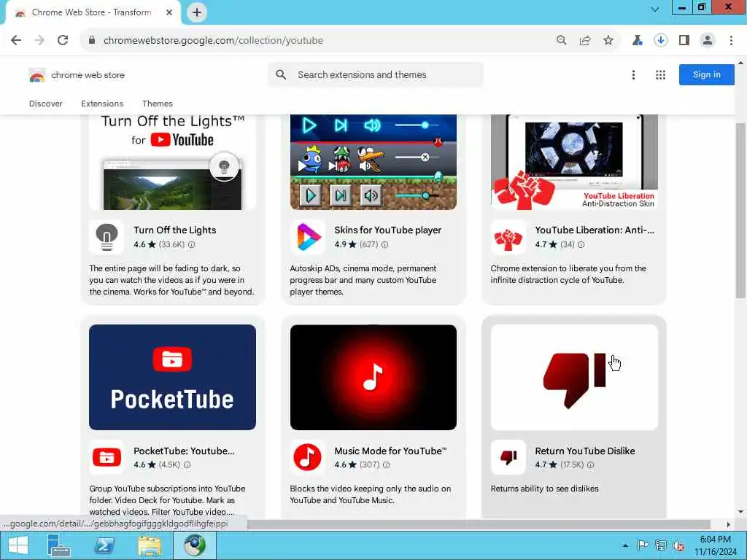The image size is (747, 560).
Task: Click the vertical page scrollbar thumb
Action: point(740,211)
